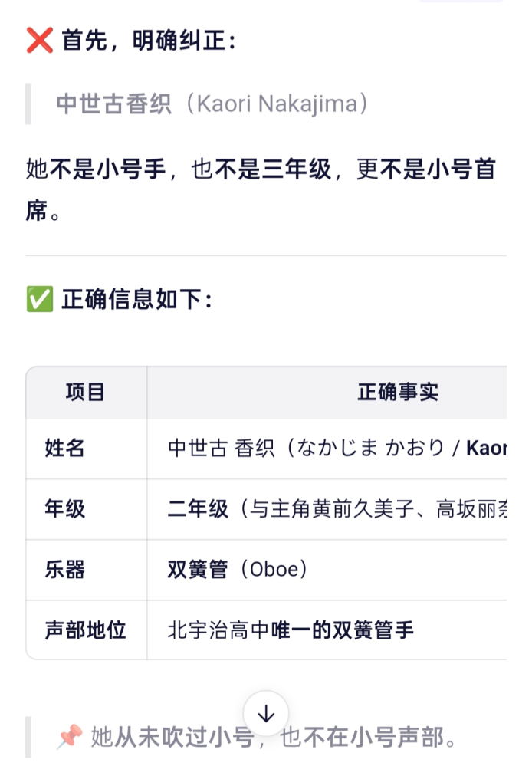Click the 乐器 row label
The height and width of the screenshot is (766, 532).
click(64, 570)
